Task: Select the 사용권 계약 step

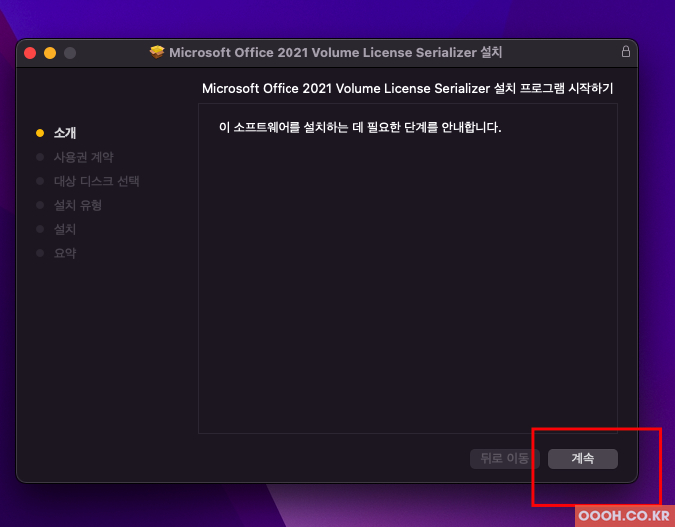Action: pos(84,157)
